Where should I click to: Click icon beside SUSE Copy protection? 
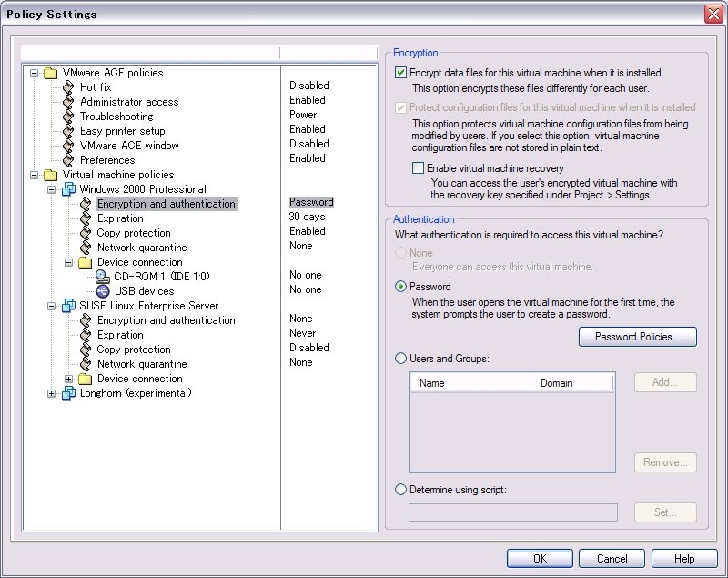[x=86, y=350]
